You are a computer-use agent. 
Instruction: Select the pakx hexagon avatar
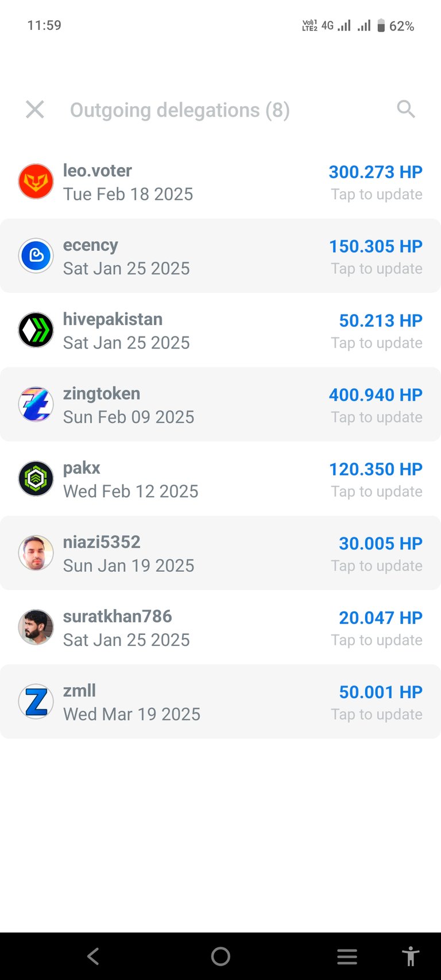coord(36,479)
